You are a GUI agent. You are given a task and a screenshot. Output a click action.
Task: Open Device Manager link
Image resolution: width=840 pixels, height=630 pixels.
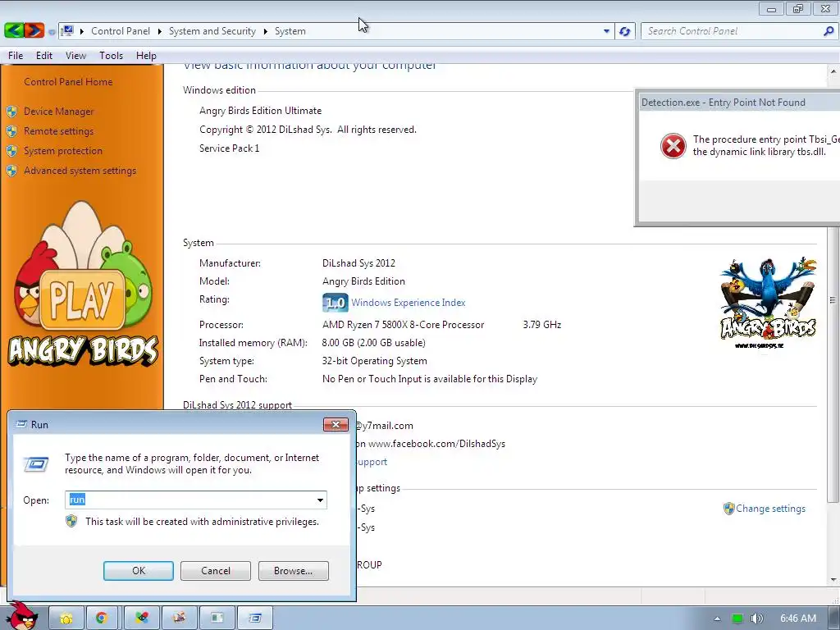[58, 112]
